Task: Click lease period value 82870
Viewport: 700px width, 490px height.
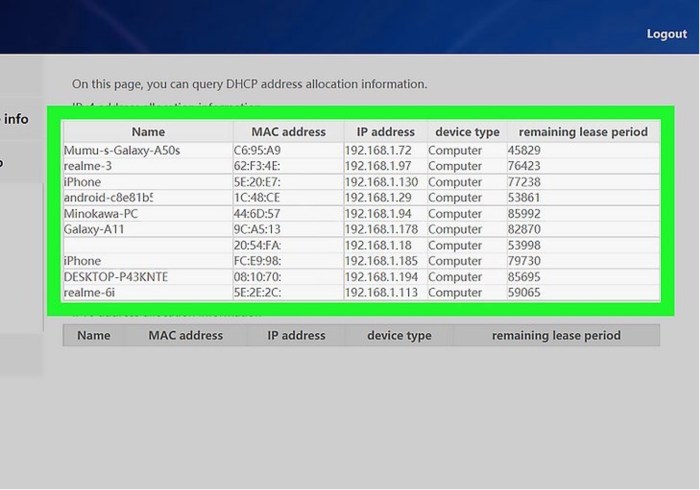Action: click(524, 229)
